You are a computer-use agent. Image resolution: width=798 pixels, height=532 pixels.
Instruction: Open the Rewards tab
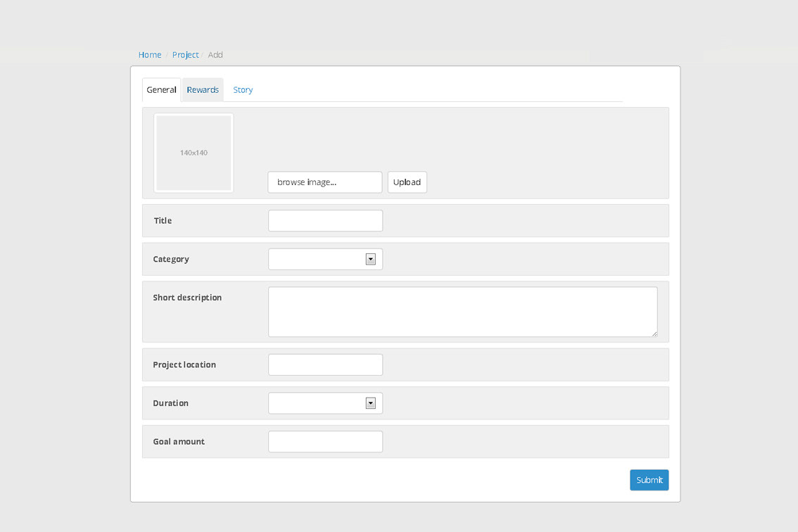pos(203,90)
